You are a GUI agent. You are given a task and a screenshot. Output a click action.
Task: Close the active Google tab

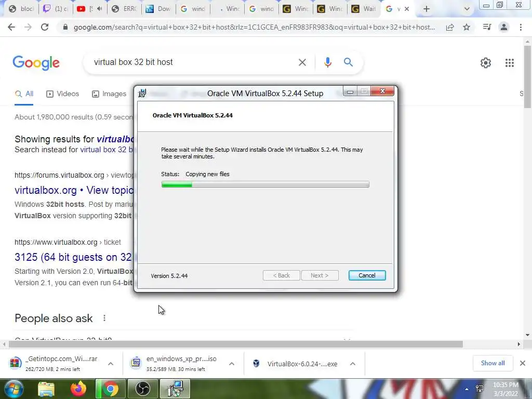pyautogui.click(x=407, y=9)
